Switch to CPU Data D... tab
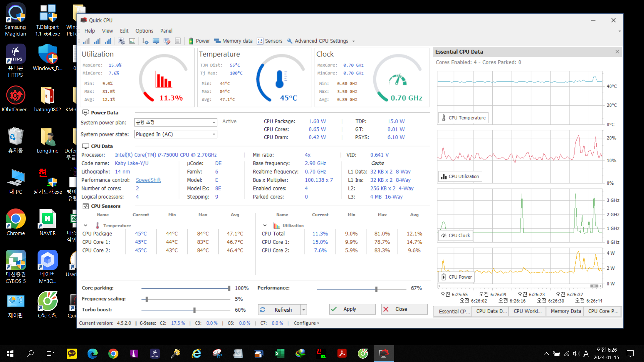The width and height of the screenshot is (644, 362). 490,311
